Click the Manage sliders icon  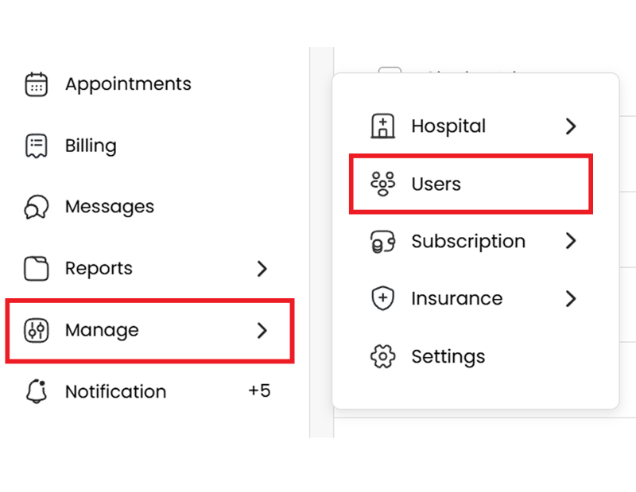[x=36, y=330]
